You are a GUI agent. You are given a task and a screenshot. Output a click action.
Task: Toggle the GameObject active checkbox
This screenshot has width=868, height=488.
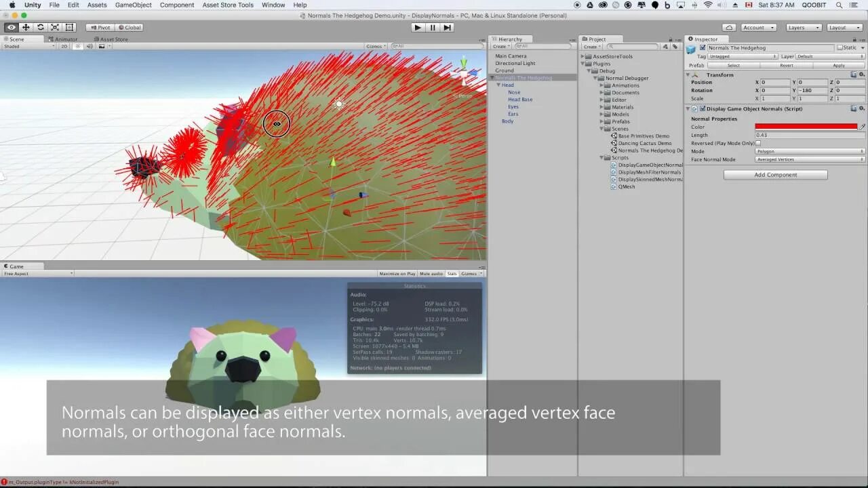[x=703, y=47]
